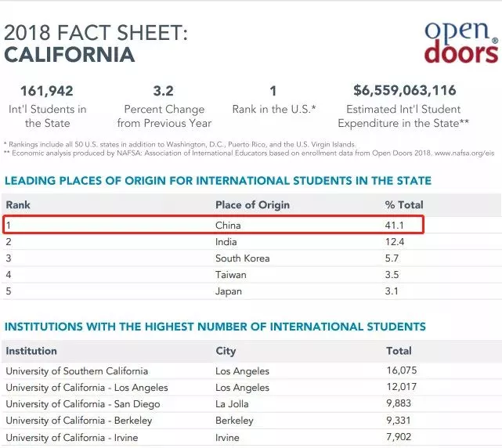Select the 'China' cell
Image resolution: width=502 pixels, height=448 pixels.
tap(228, 226)
